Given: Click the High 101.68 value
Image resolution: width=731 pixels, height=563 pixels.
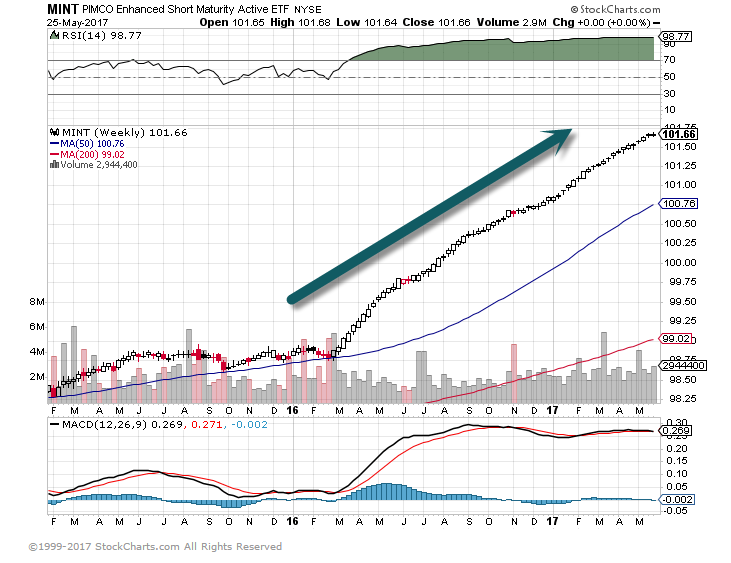Looking at the screenshot, I should [300, 22].
